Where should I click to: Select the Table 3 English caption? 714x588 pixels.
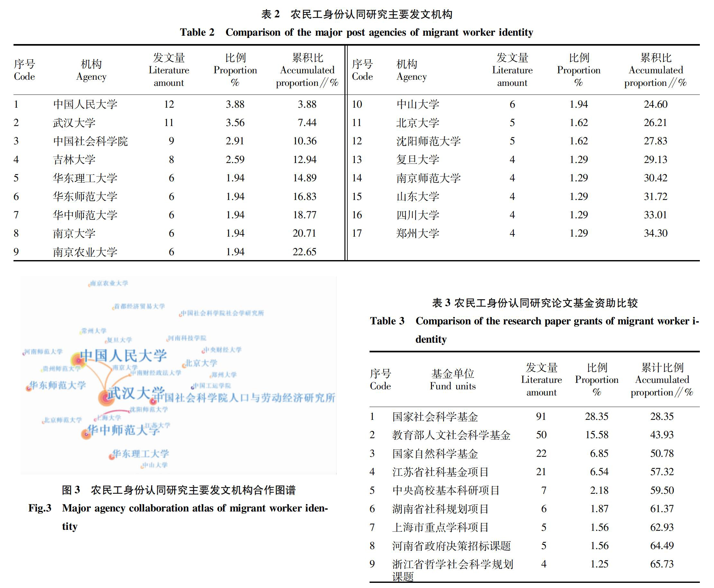(x=535, y=330)
